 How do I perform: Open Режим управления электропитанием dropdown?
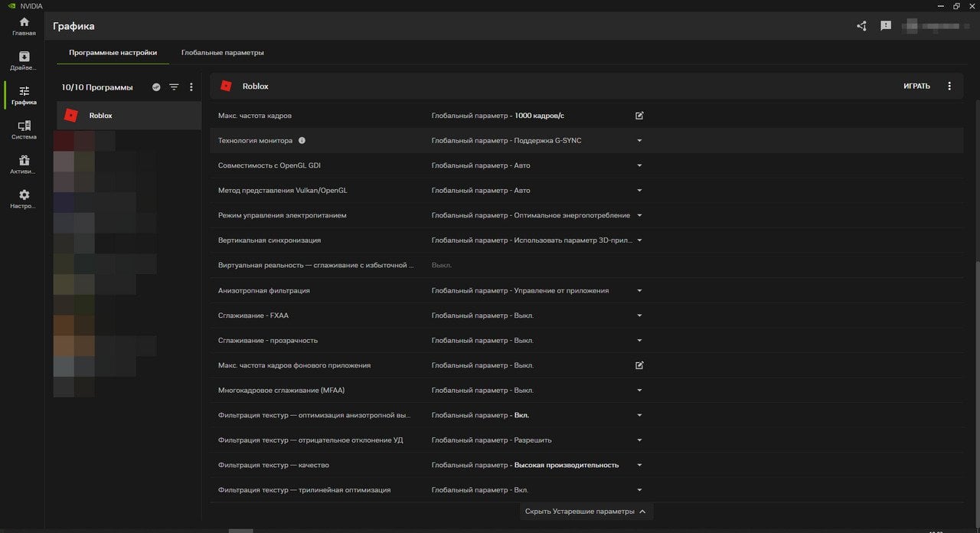point(639,215)
